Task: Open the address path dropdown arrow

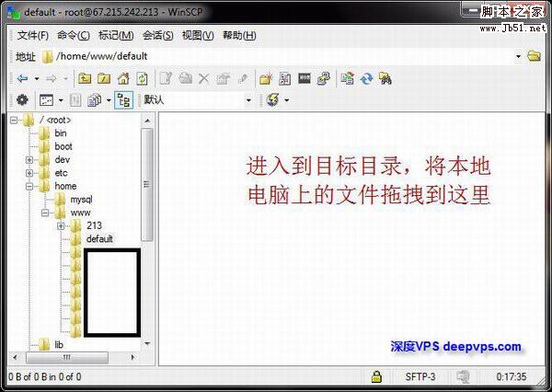Action: (x=518, y=56)
